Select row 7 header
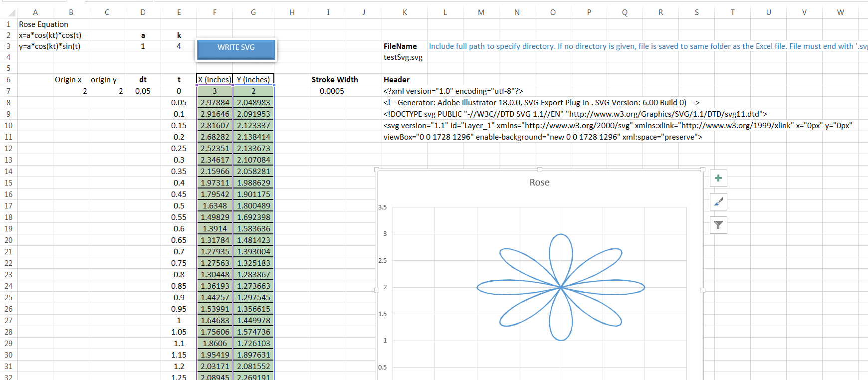This screenshot has height=380, width=868. tap(8, 91)
